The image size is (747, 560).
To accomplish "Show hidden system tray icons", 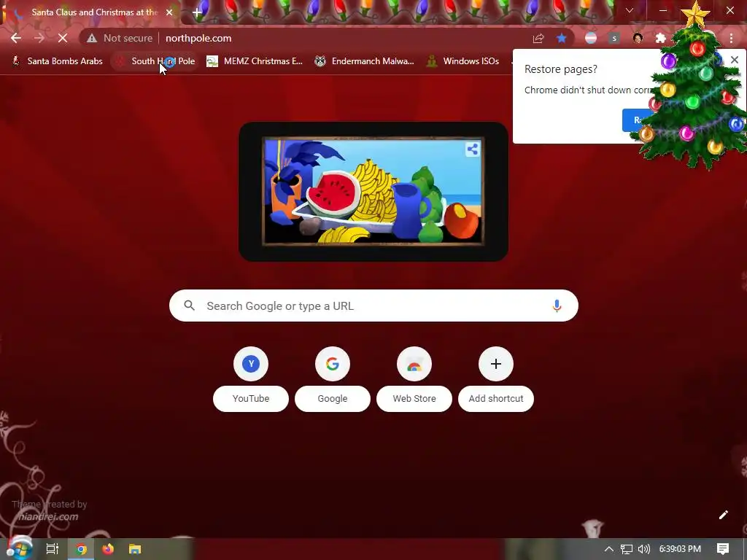I will (609, 549).
